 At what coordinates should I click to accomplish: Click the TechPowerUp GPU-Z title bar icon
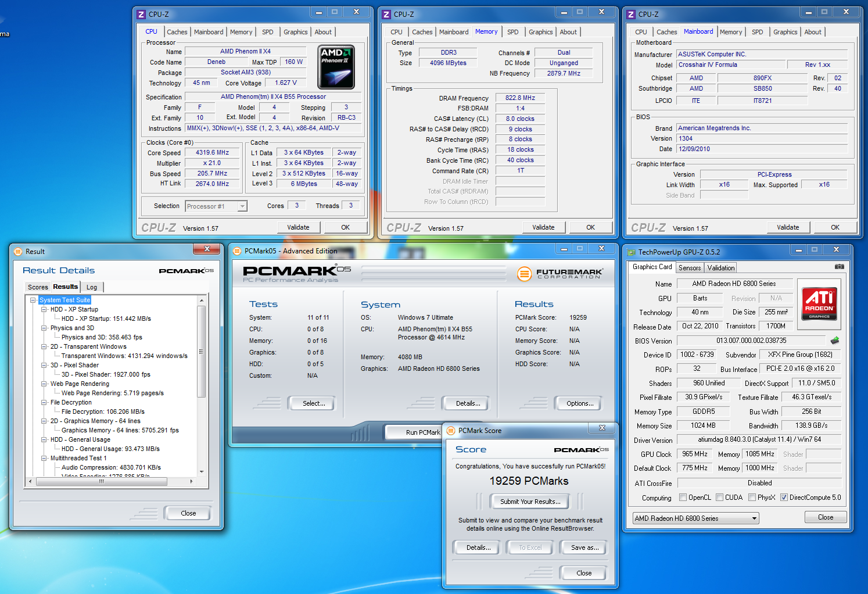[632, 252]
